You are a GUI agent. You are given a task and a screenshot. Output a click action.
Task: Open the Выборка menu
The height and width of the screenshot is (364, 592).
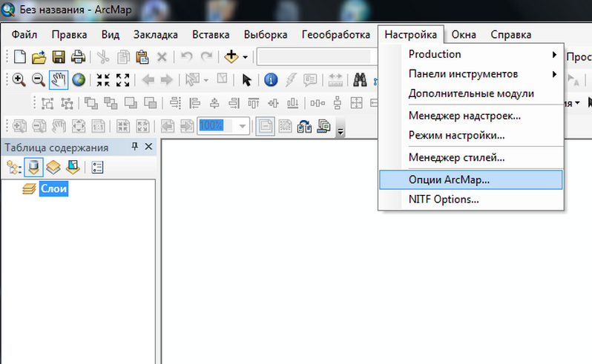[x=266, y=34]
